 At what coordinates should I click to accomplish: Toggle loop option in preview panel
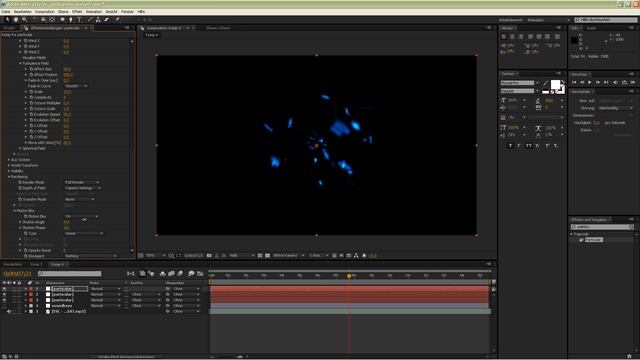click(624, 82)
